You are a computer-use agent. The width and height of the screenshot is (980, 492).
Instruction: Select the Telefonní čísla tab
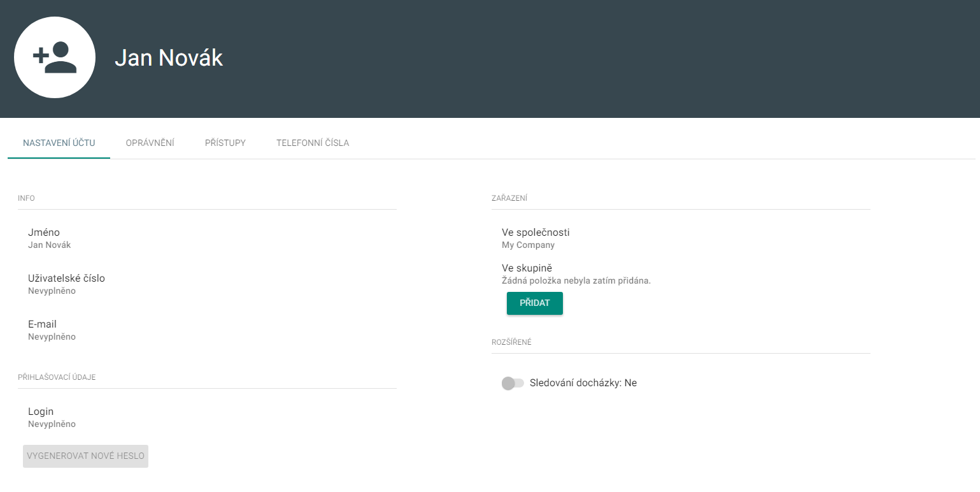tap(313, 143)
